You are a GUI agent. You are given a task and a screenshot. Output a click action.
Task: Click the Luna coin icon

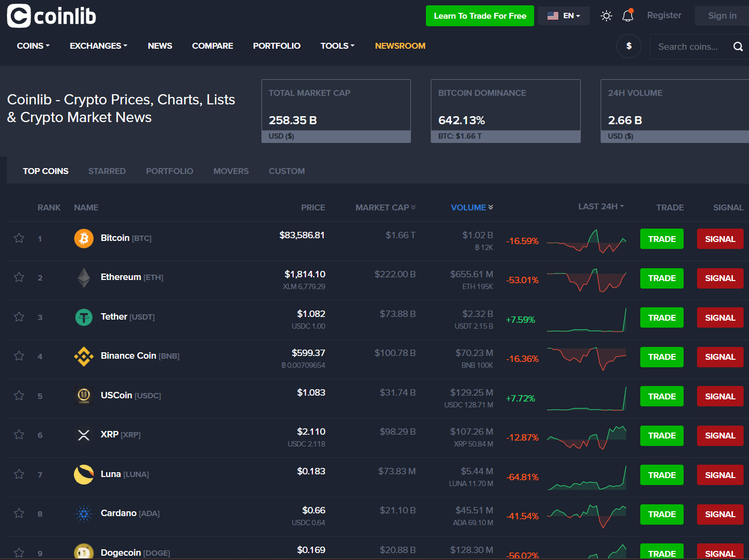point(84,474)
